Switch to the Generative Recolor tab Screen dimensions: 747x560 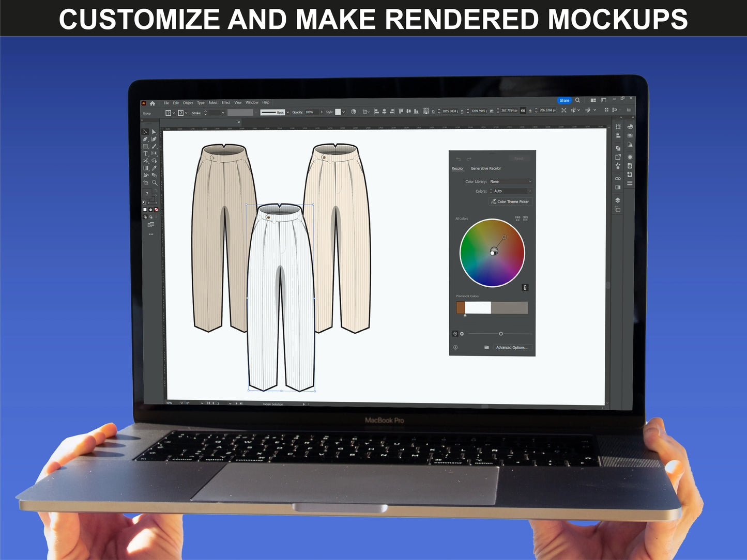485,168
